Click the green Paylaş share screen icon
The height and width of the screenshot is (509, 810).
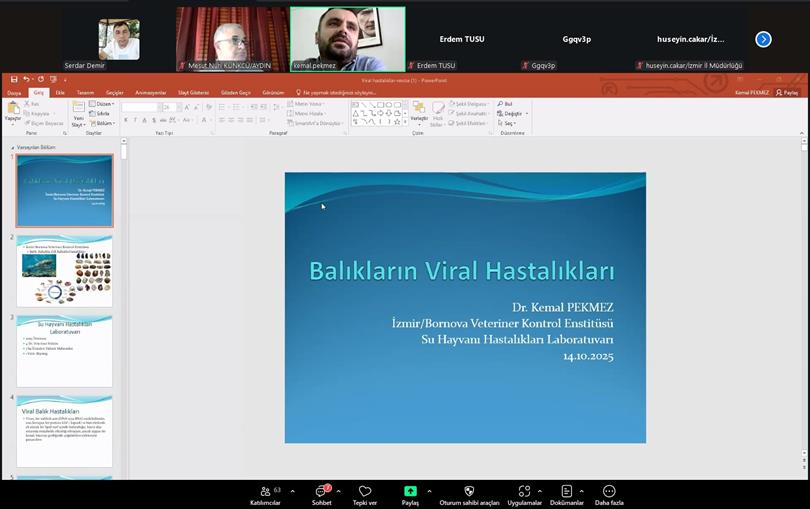click(x=410, y=491)
